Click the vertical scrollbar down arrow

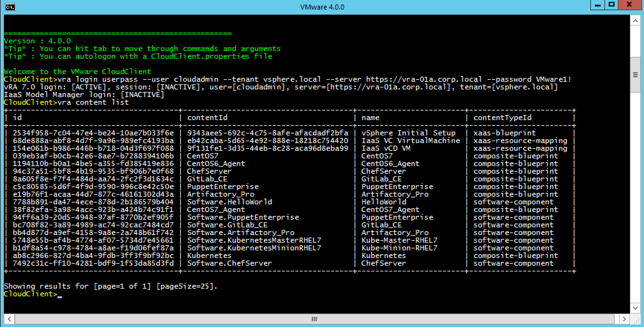[635, 308]
